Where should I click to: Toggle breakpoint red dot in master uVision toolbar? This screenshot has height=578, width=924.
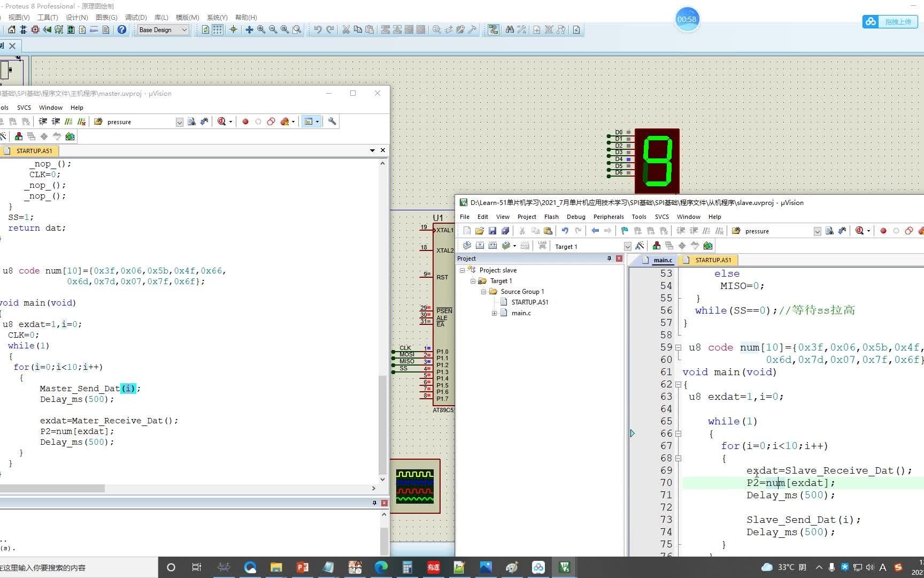pyautogui.click(x=245, y=121)
